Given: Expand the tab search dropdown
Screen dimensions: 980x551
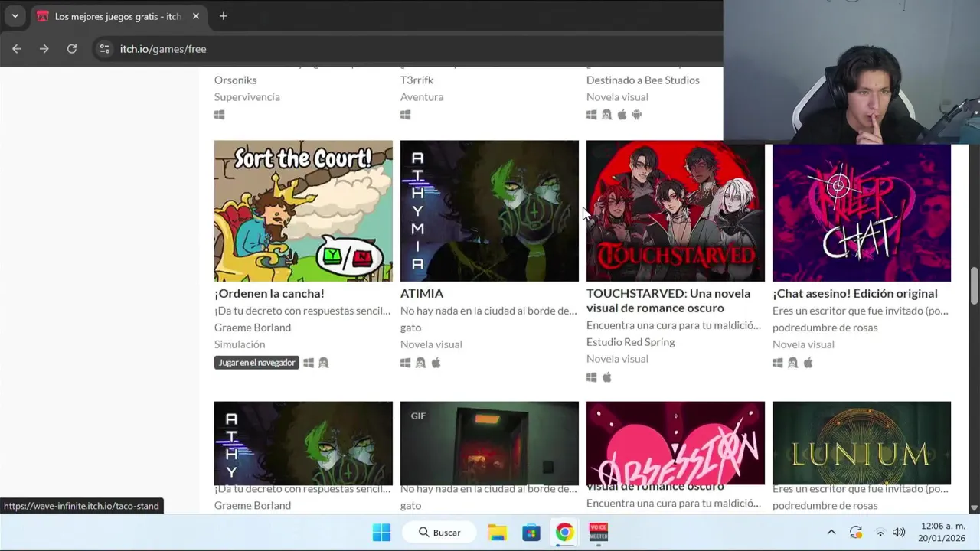Looking at the screenshot, I should (15, 16).
